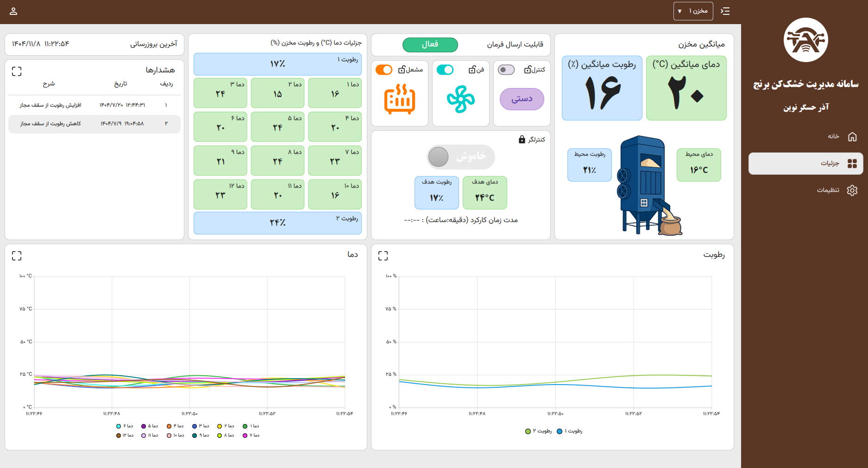Click the آخرین بروزرسانی last update timestamp
Viewport: 868px width, 468px height.
pos(41,44)
